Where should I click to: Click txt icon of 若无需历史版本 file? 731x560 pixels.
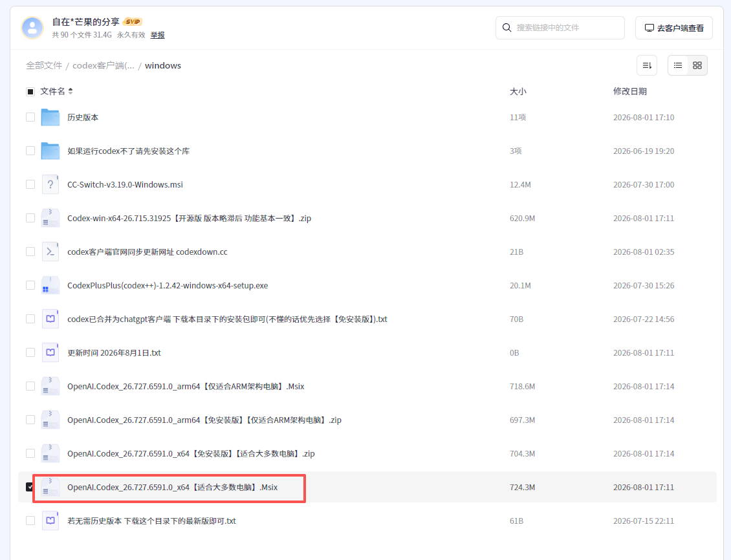click(50, 521)
